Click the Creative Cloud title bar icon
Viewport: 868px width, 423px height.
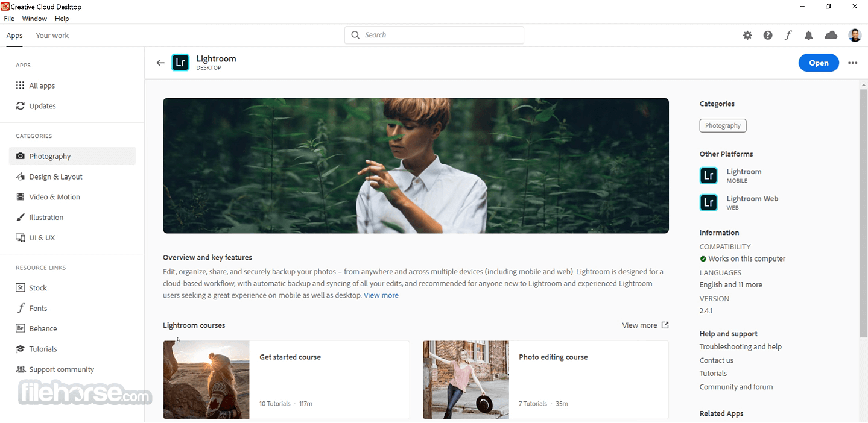pos(5,7)
